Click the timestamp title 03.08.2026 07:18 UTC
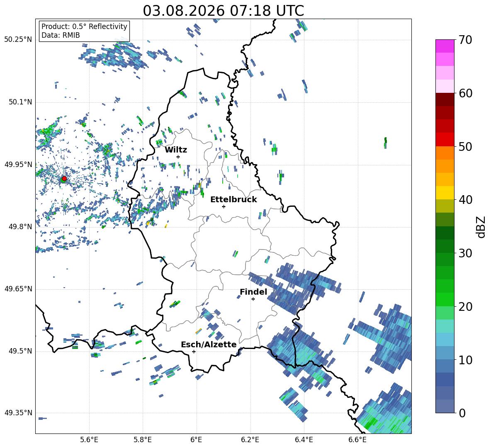This screenshot has width=491, height=448. click(x=224, y=11)
